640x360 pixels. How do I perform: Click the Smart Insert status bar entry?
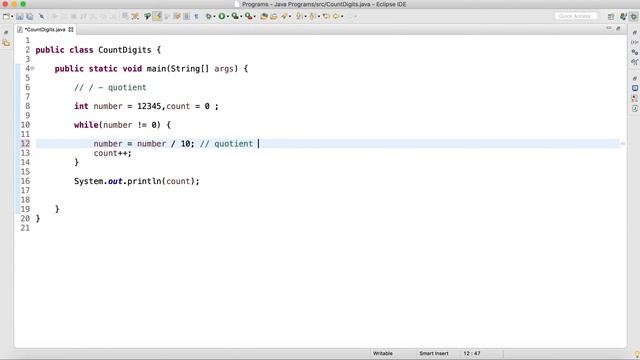[x=433, y=353]
